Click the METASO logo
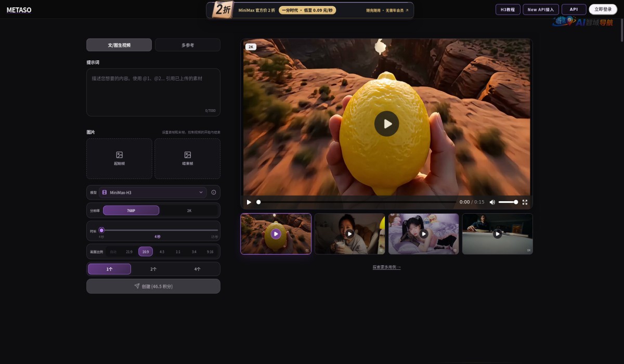This screenshot has height=364, width=624. pos(19,10)
